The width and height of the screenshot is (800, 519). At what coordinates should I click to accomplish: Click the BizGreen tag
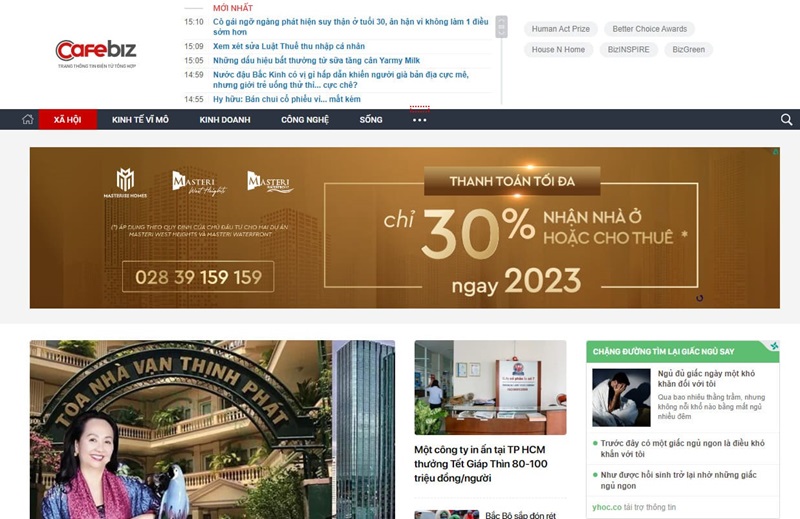(x=688, y=49)
